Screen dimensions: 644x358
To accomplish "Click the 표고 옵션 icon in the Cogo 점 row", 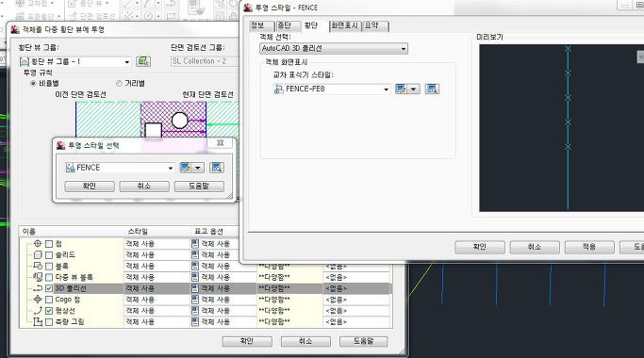I will (195, 300).
